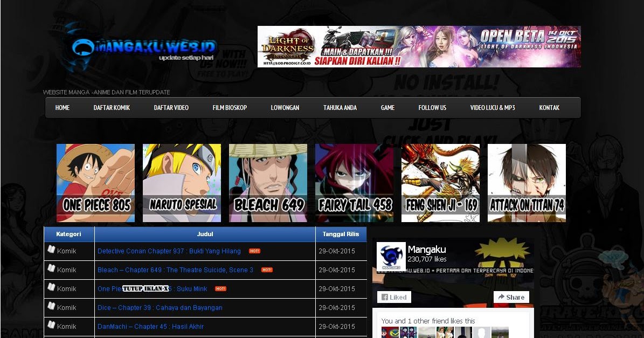Click Komik category in Dice row

66,308
